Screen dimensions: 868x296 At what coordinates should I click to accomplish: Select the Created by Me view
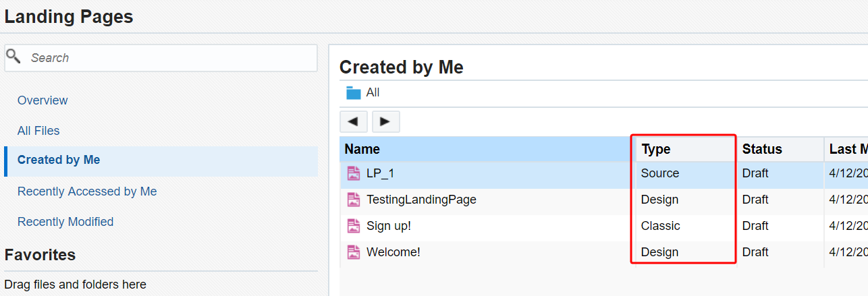(59, 160)
